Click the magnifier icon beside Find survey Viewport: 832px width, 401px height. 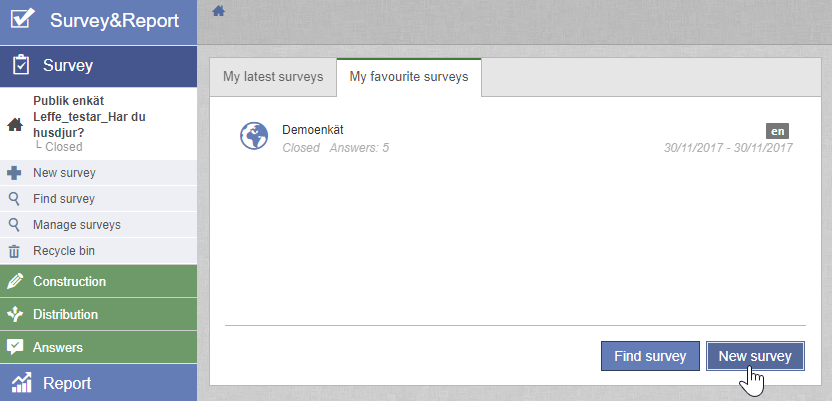tap(14, 199)
